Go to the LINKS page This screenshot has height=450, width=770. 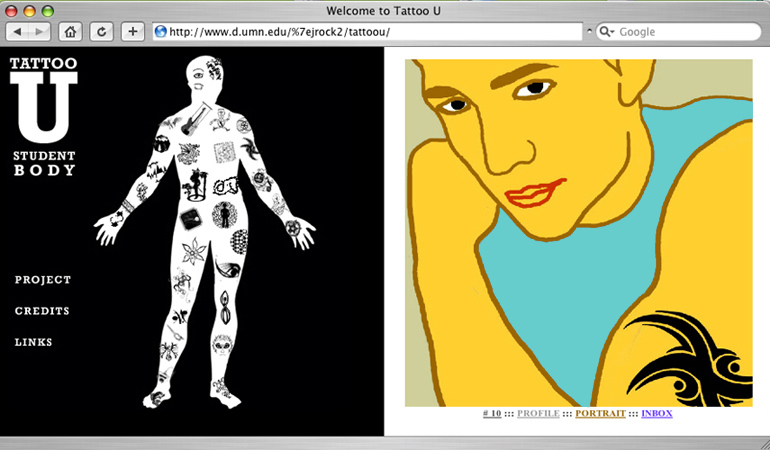[x=34, y=342]
